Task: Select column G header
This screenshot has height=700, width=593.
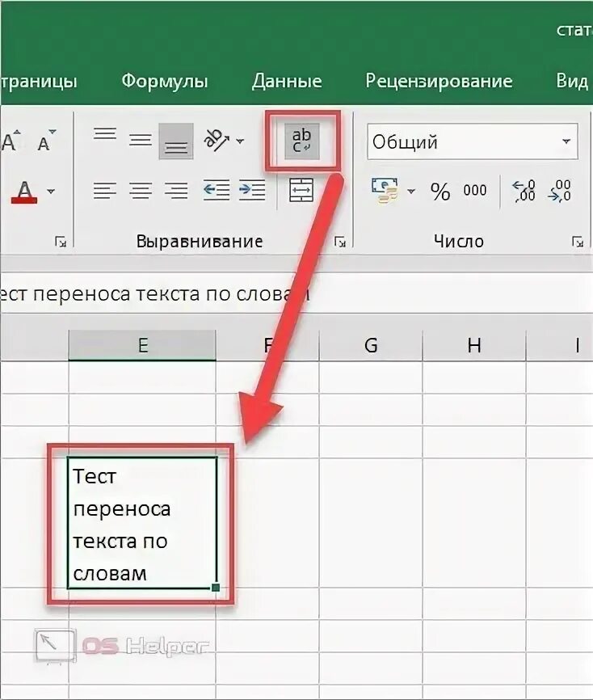Action: tap(371, 345)
